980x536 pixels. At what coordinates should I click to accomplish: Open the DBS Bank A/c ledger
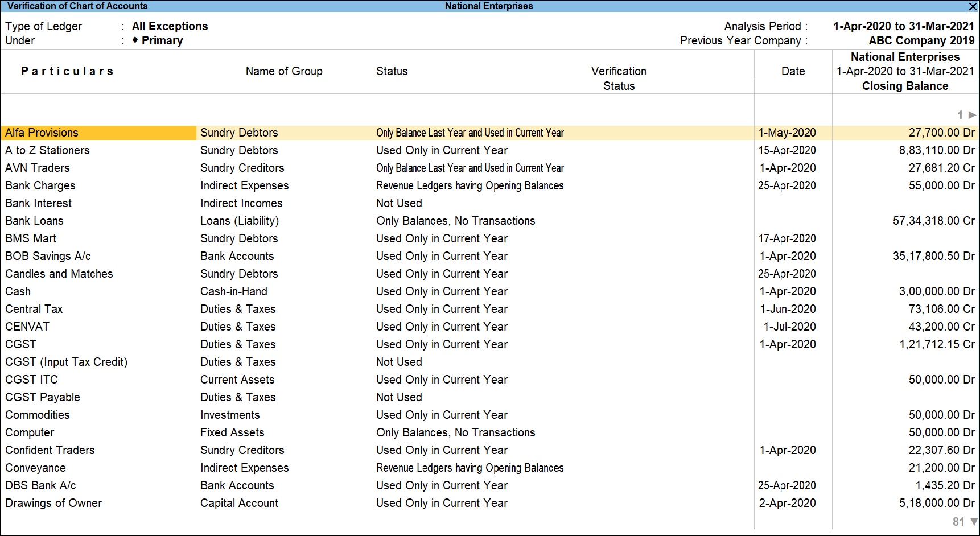40,485
